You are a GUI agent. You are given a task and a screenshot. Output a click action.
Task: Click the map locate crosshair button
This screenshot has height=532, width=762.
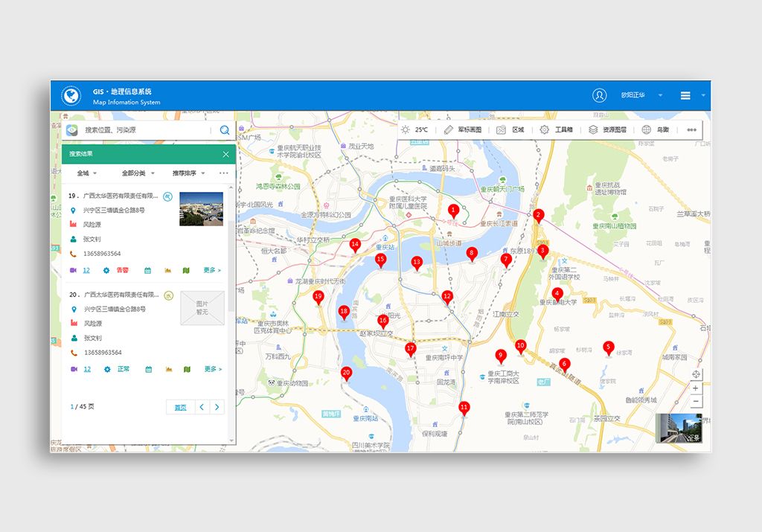pos(696,374)
